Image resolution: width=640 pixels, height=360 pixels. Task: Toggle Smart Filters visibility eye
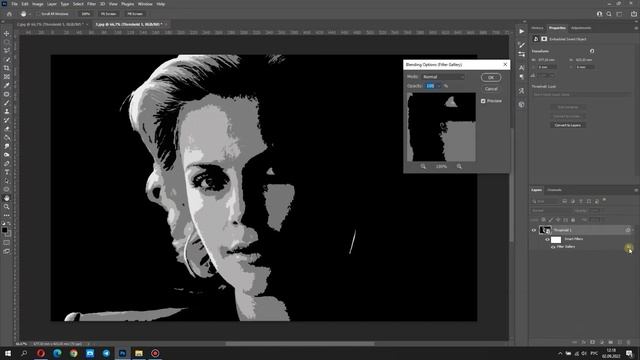[x=547, y=240]
